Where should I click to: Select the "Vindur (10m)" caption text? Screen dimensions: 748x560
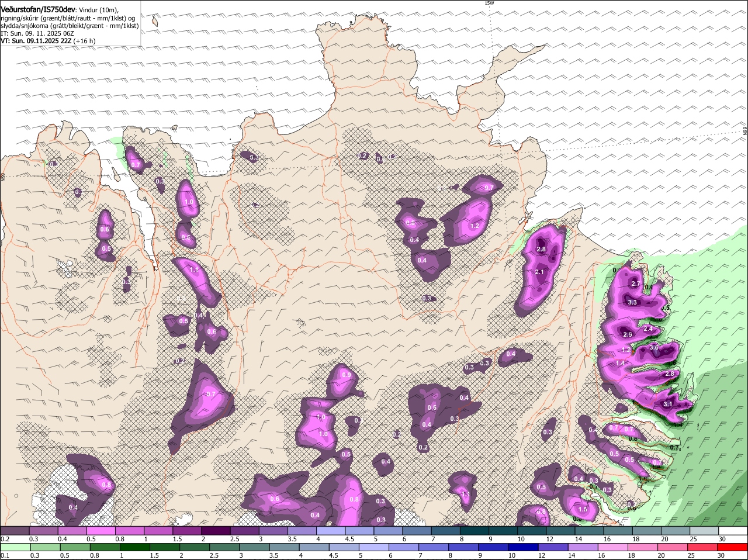point(98,10)
